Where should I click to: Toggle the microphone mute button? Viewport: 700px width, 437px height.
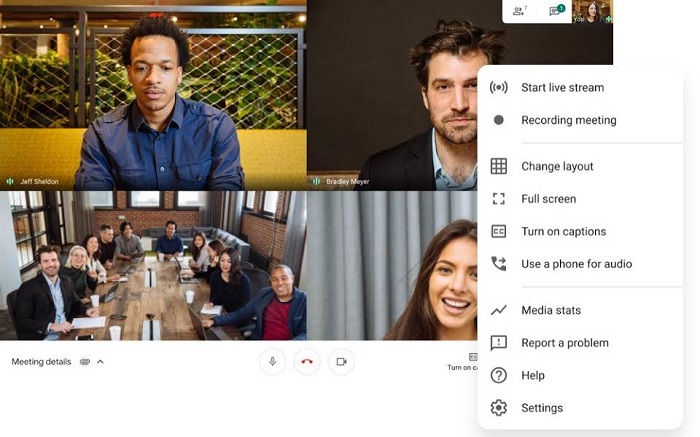pyautogui.click(x=272, y=362)
